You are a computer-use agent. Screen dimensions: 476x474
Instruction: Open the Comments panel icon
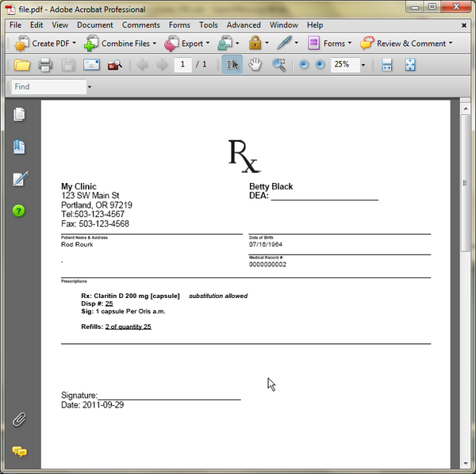(19, 452)
